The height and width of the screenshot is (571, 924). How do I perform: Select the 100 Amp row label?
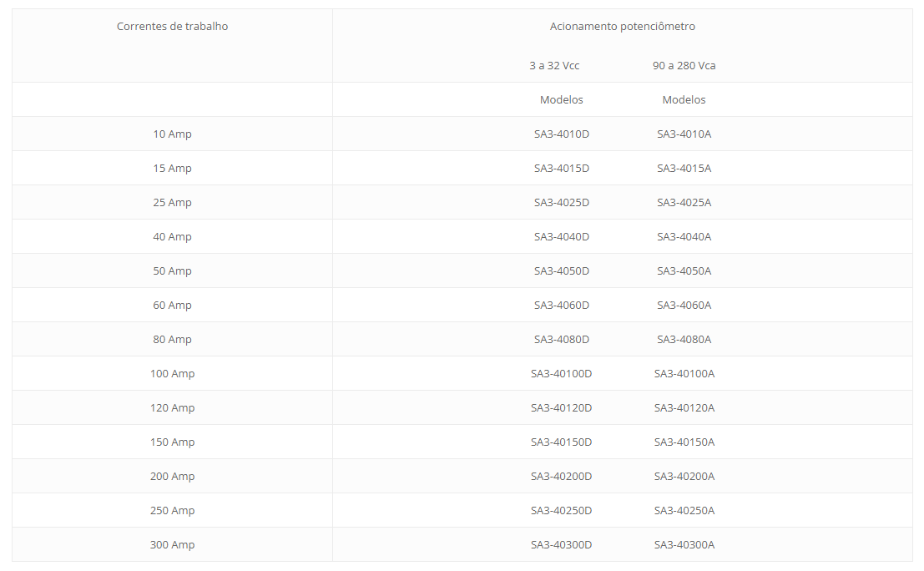pyautogui.click(x=172, y=374)
